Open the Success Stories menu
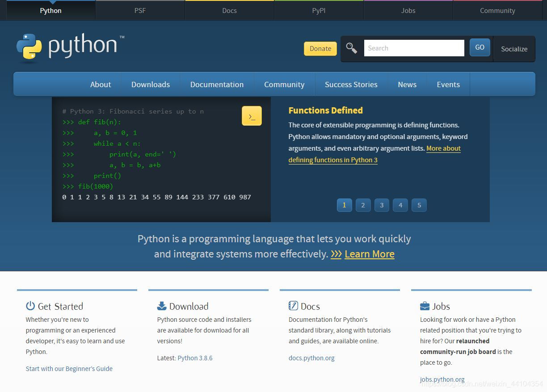This screenshot has height=392, width=547. click(351, 84)
